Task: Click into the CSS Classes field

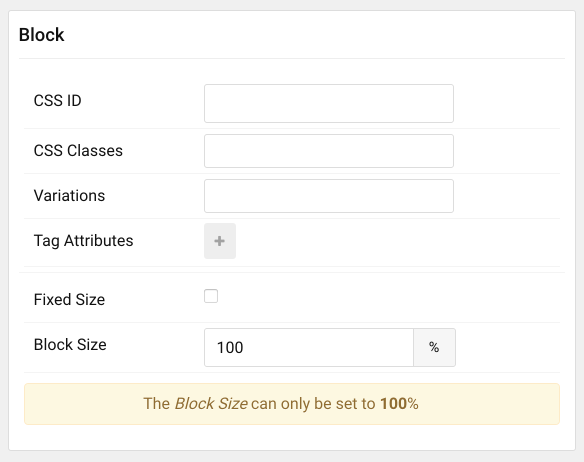Action: [329, 151]
